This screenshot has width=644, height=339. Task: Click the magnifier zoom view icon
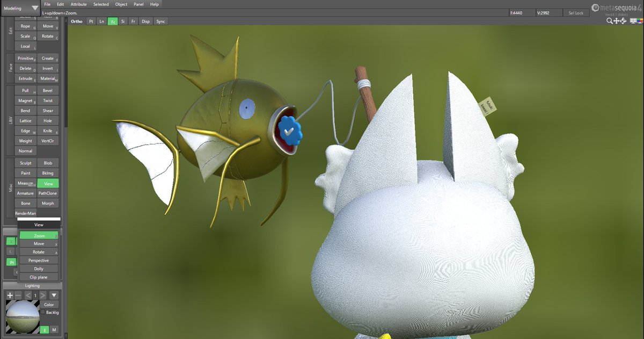tap(610, 21)
